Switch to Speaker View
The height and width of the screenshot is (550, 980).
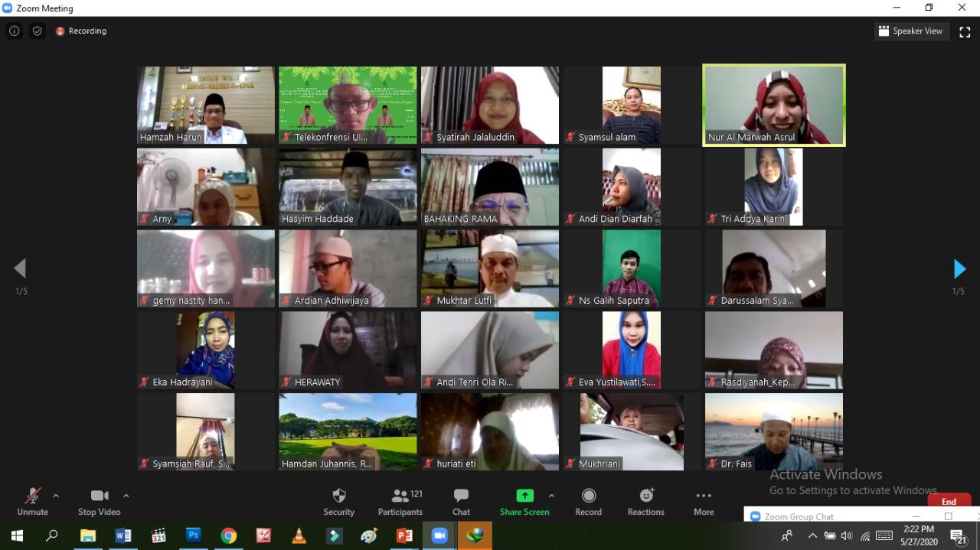(910, 31)
